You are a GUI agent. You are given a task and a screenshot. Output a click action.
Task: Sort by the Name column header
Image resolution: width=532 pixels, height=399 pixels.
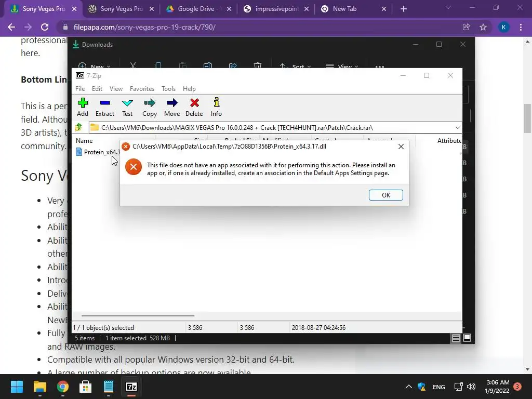click(x=84, y=140)
